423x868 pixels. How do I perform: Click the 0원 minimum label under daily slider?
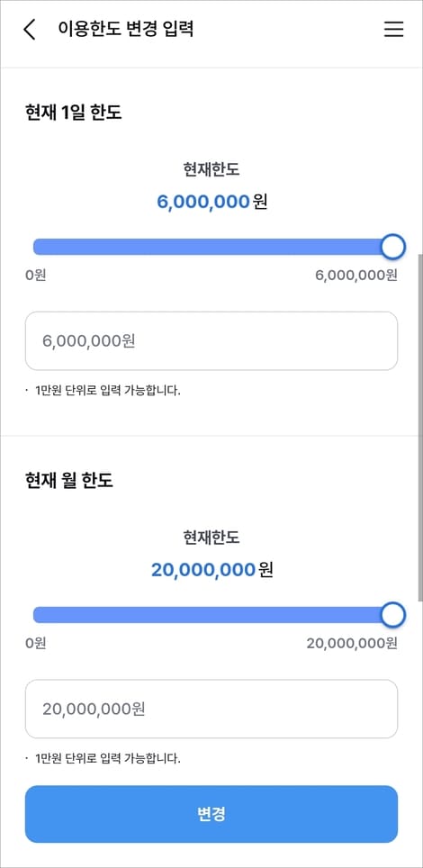coord(35,276)
